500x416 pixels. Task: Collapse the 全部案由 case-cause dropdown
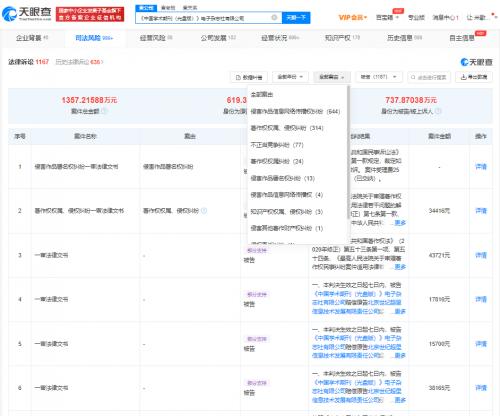point(332,77)
